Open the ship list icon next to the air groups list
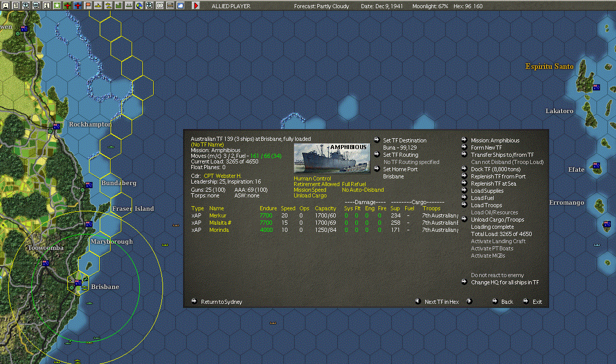Screen dimensions: 616x364 click(x=36, y=6)
